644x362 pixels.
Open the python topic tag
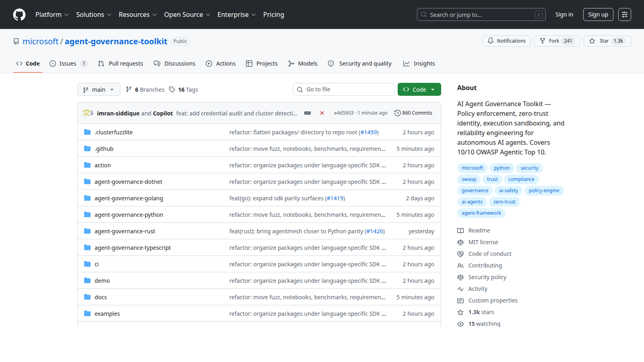[502, 168]
